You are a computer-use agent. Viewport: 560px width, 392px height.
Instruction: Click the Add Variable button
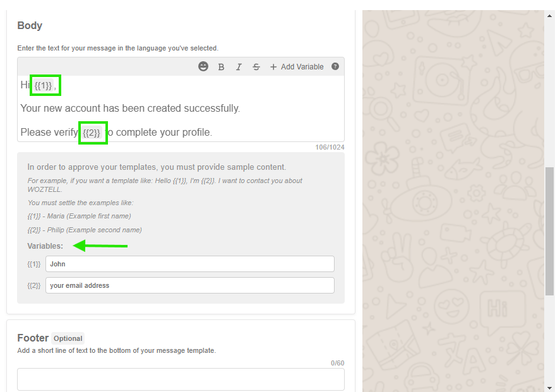point(297,67)
